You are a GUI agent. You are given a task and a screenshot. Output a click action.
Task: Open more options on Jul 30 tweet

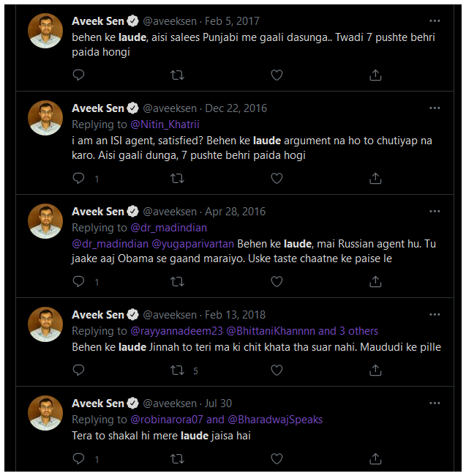[435, 403]
